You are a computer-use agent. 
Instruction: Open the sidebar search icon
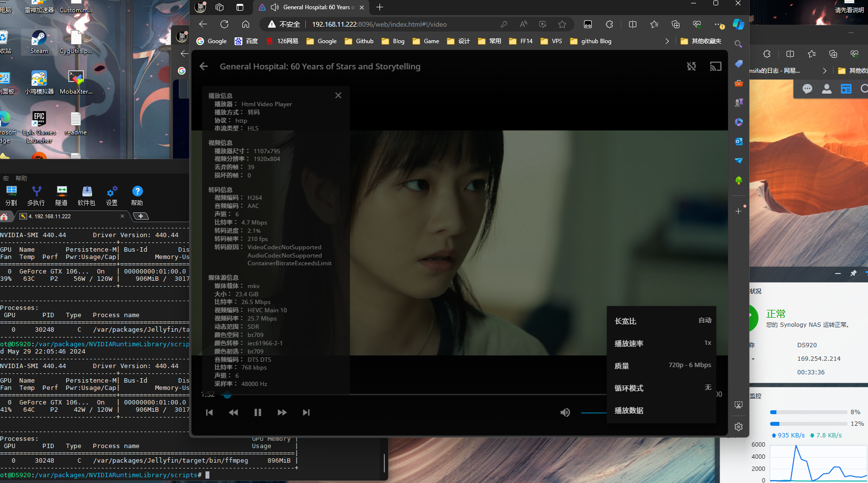738,44
